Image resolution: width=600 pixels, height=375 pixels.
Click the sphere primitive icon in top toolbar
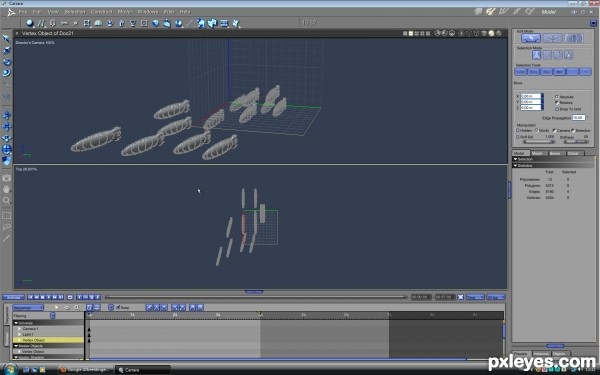point(29,23)
